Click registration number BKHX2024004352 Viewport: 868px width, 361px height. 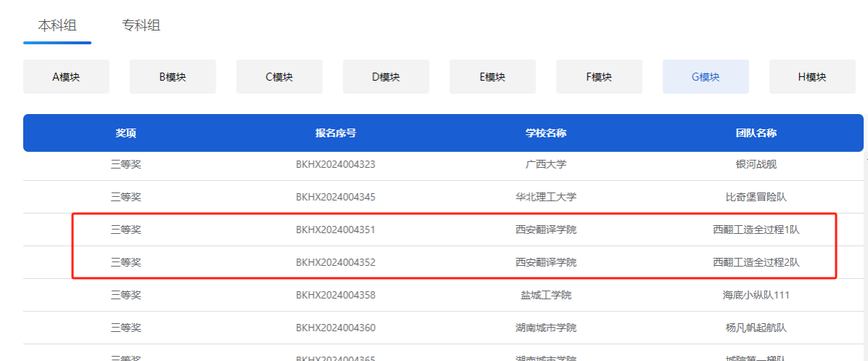(x=335, y=262)
